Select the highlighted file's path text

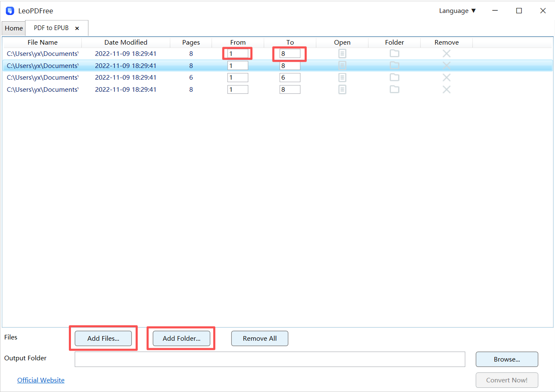43,65
